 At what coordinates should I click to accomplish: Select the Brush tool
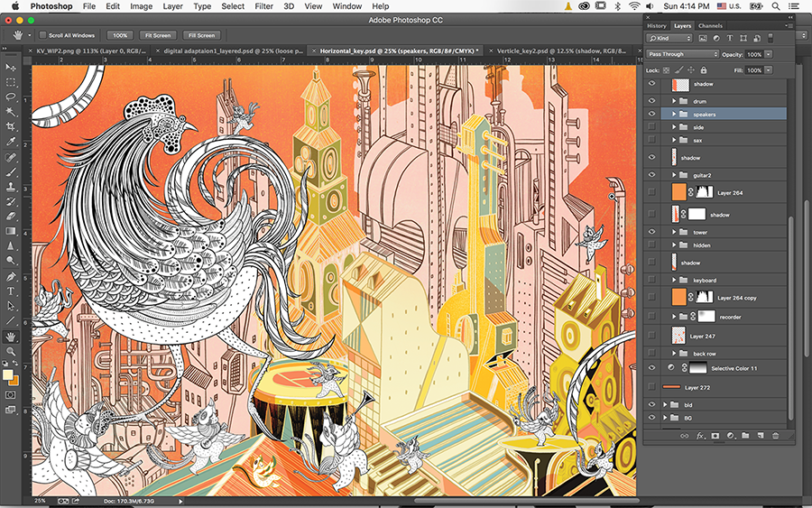coord(10,172)
